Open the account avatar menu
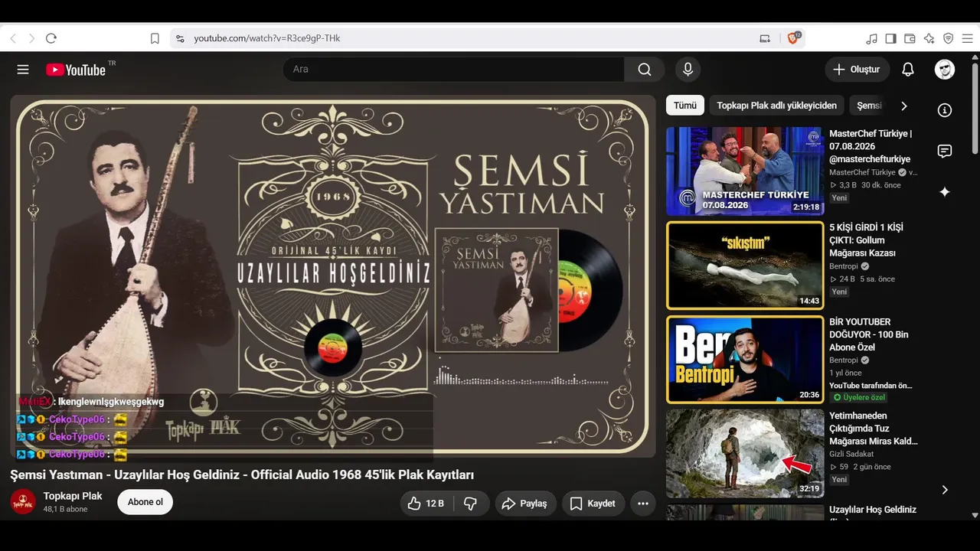 click(945, 70)
